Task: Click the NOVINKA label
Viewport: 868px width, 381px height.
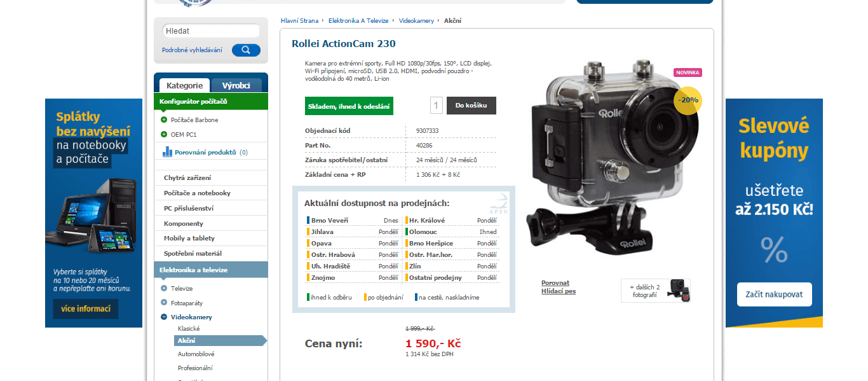Action: [688, 73]
